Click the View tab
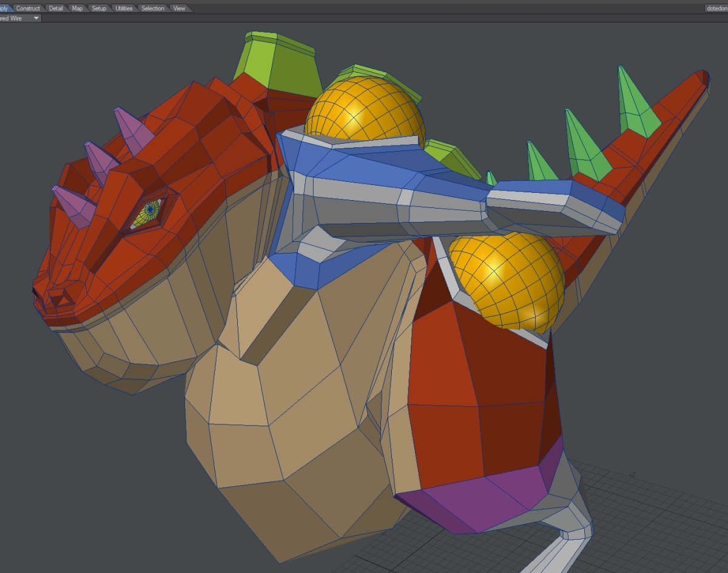Screen dimensions: 728x573 coord(179,8)
